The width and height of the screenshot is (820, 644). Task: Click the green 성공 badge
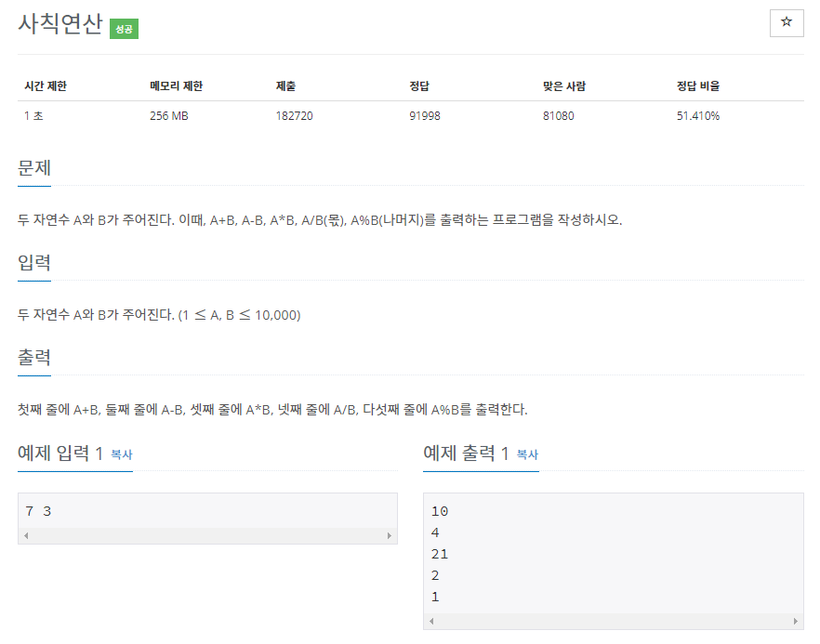click(124, 29)
